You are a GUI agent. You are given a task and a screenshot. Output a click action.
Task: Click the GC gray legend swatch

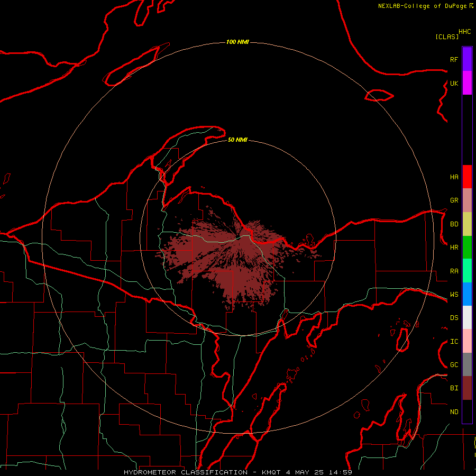[x=467, y=364]
